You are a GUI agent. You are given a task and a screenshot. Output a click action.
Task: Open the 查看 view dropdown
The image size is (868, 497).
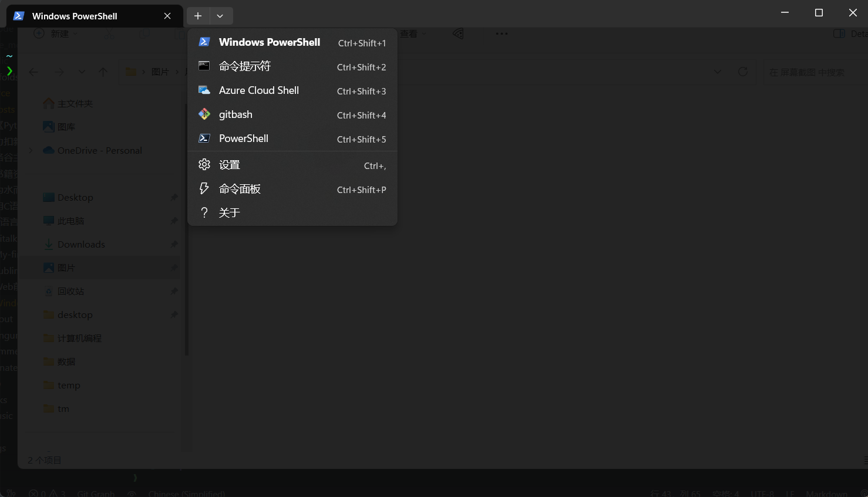[410, 33]
